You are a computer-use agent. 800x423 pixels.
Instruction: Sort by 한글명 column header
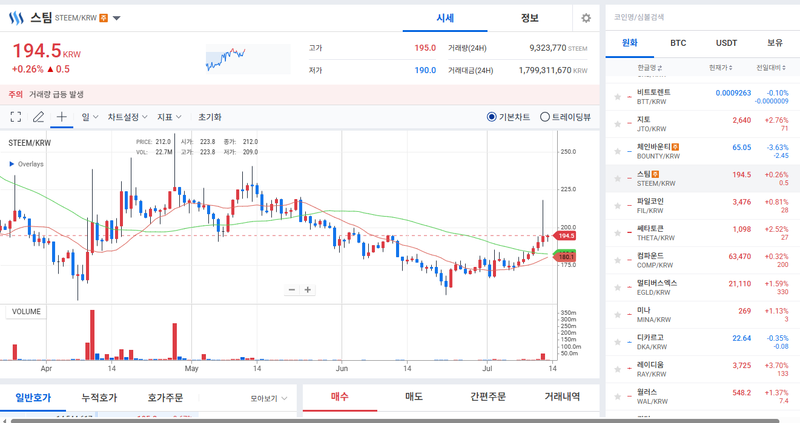tap(649, 68)
